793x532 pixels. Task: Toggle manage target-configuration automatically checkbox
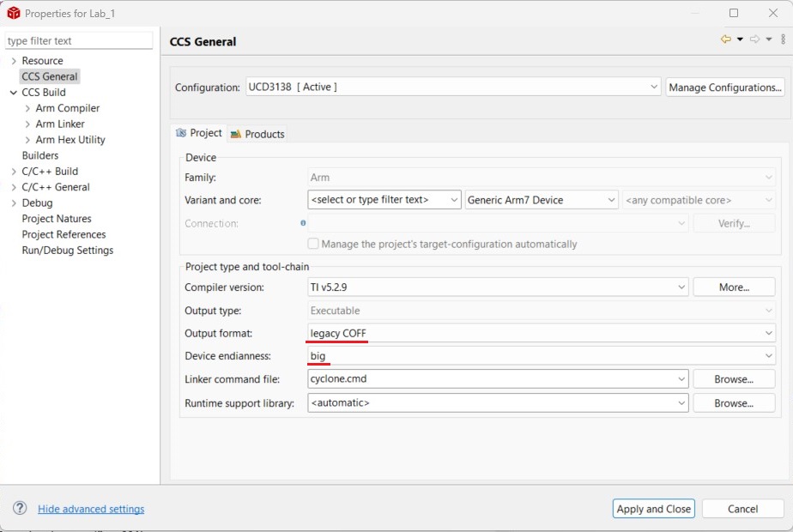[313, 244]
